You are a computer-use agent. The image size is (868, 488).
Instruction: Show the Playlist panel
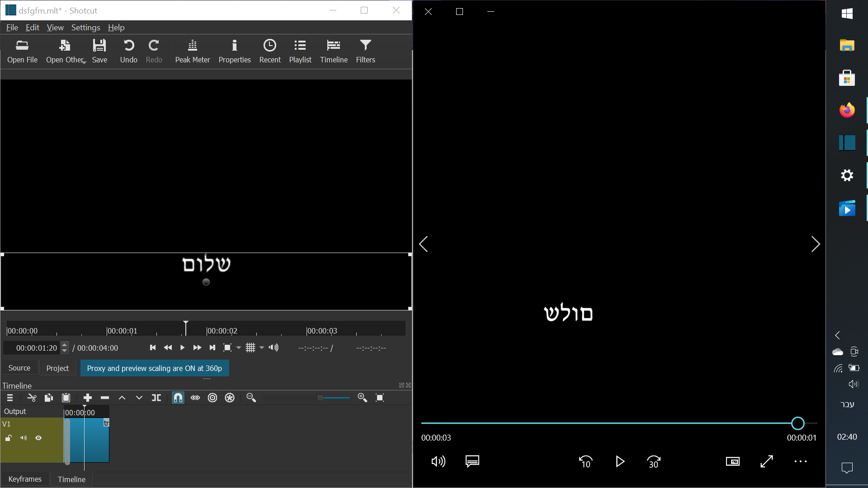(300, 51)
